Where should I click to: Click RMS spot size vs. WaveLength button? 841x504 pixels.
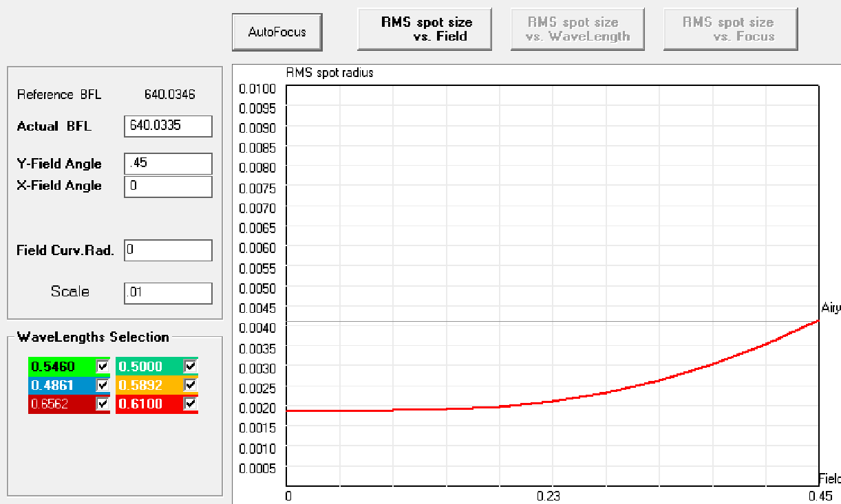tap(577, 30)
